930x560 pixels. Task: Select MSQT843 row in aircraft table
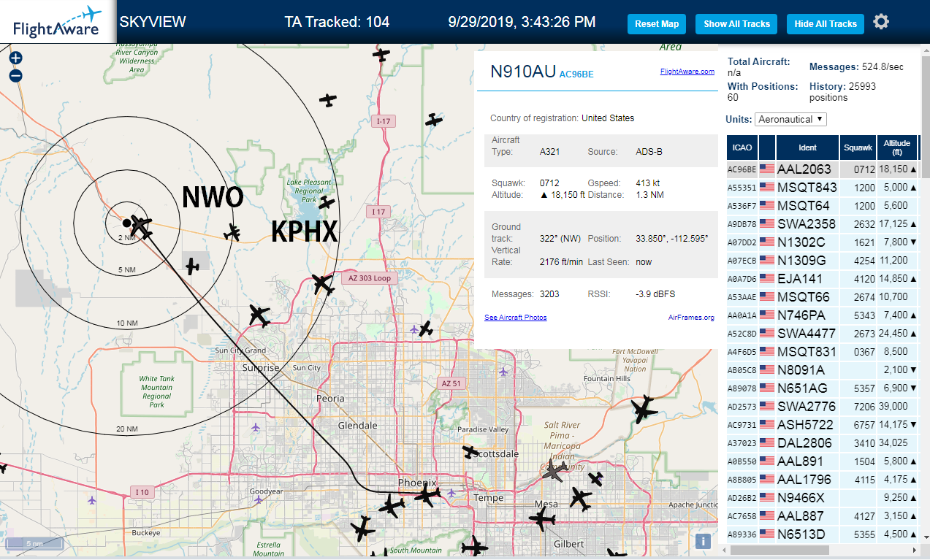click(x=822, y=187)
